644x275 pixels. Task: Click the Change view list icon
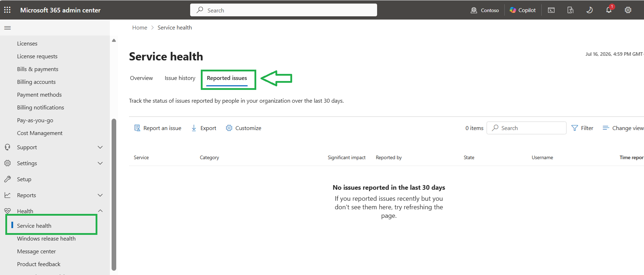[x=606, y=128]
